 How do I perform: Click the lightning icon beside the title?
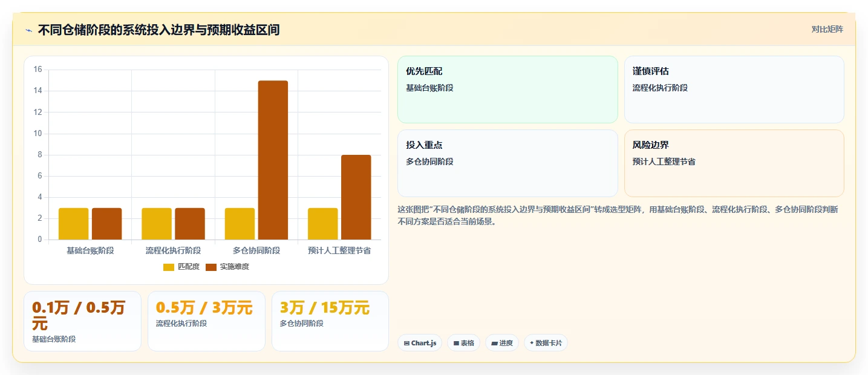pyautogui.click(x=28, y=30)
